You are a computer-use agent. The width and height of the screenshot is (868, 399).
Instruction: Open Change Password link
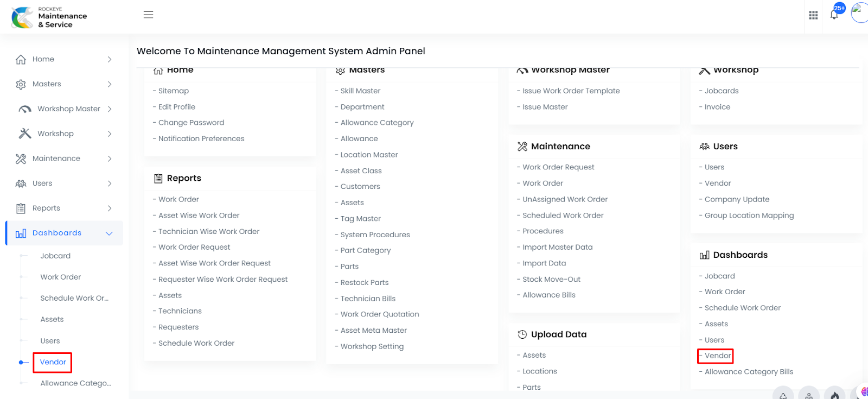[x=191, y=123]
